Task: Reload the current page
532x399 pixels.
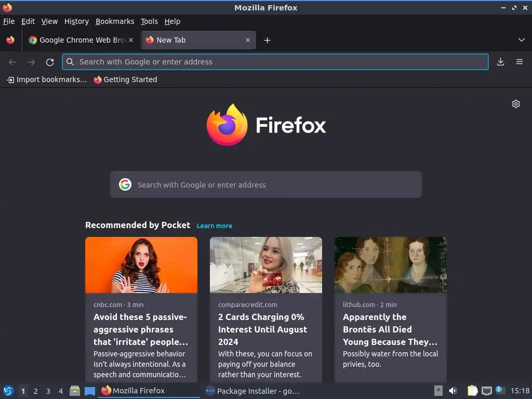Action: [50, 62]
